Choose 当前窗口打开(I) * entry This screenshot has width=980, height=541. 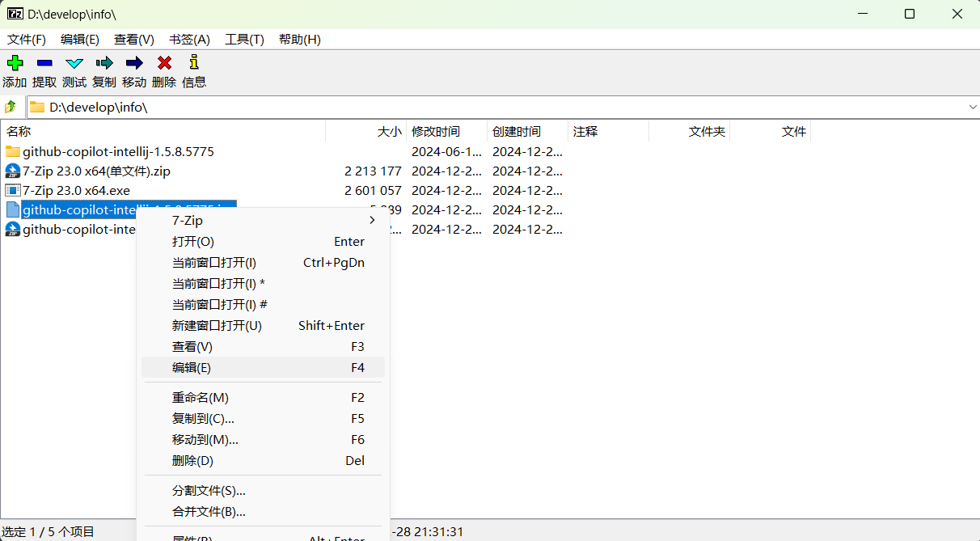click(x=263, y=283)
